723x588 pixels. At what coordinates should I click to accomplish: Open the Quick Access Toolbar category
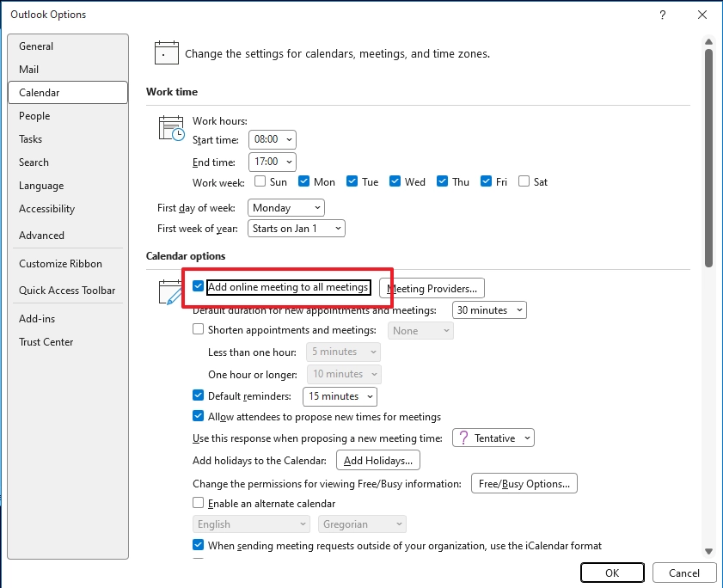coord(68,291)
